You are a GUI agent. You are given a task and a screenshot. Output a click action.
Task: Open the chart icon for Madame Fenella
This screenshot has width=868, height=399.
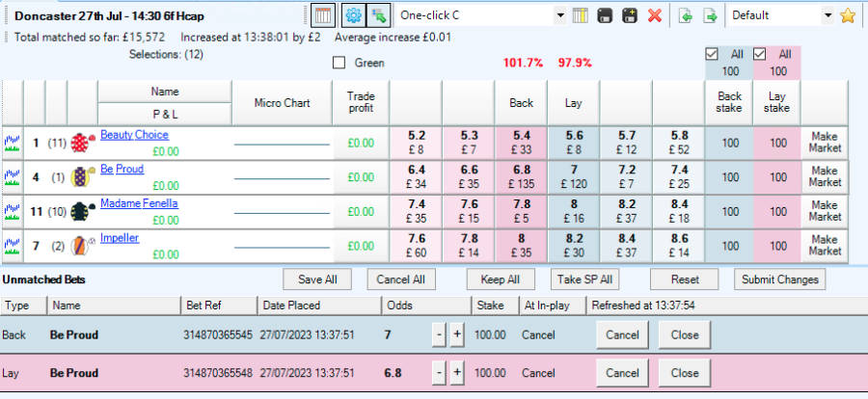click(x=13, y=211)
